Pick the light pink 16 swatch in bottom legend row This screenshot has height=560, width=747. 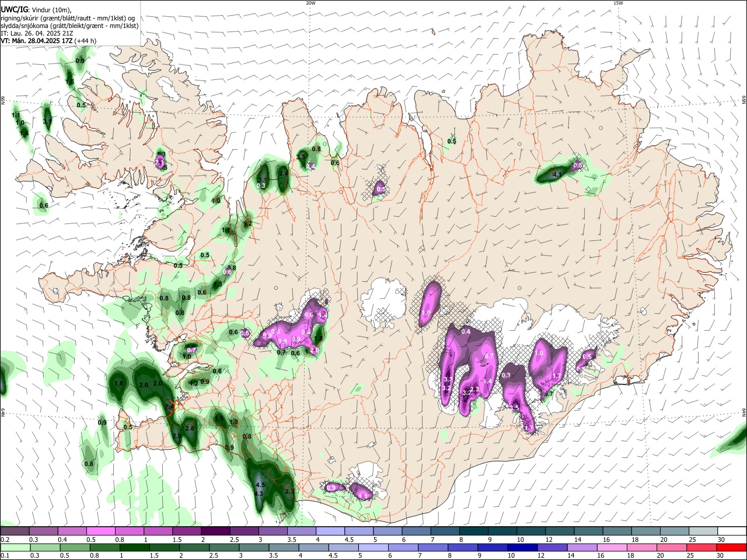click(611, 547)
